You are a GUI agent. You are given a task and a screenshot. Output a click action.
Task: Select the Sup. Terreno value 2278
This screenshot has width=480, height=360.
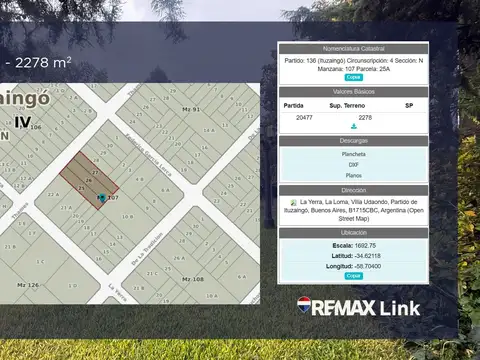coord(365,118)
